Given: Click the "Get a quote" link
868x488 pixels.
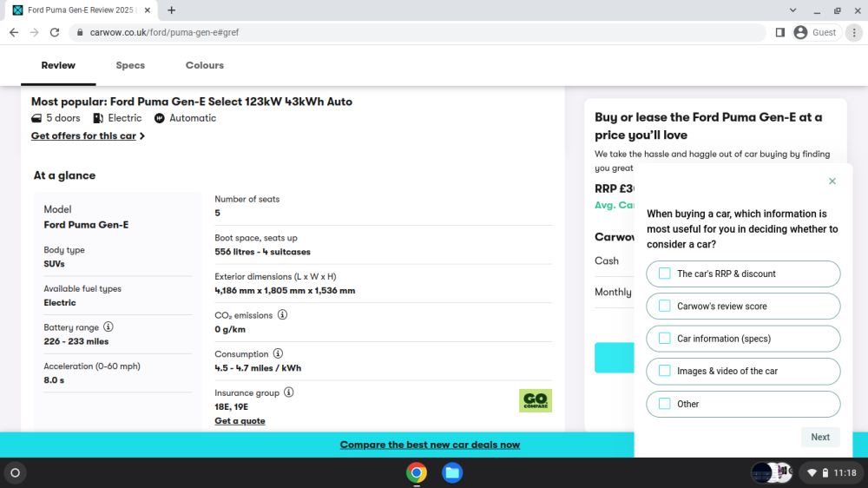Looking at the screenshot, I should click(x=240, y=421).
